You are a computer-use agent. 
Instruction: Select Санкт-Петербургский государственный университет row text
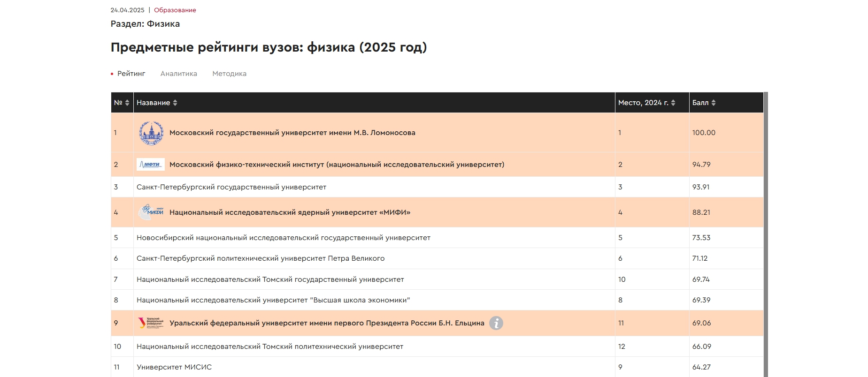coord(231,187)
